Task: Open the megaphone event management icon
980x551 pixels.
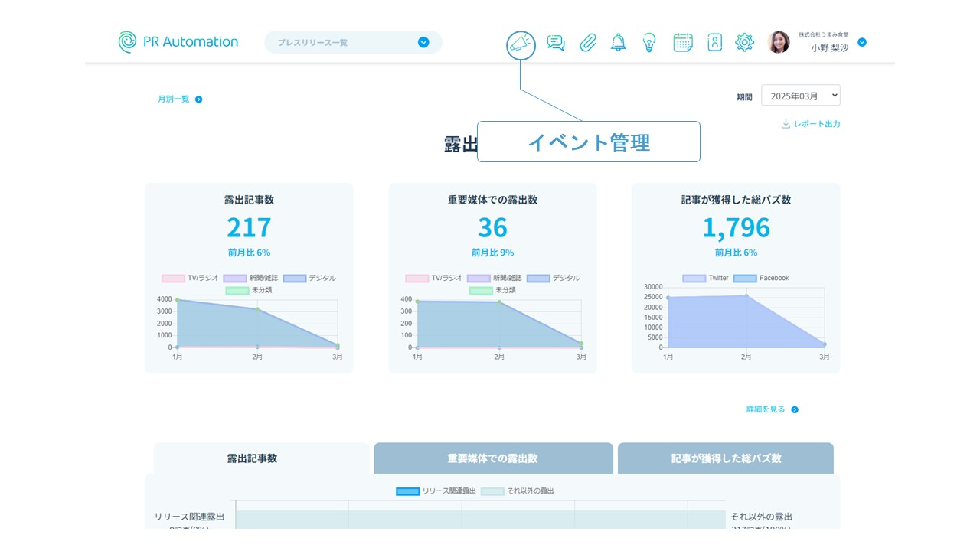Action: pos(521,45)
